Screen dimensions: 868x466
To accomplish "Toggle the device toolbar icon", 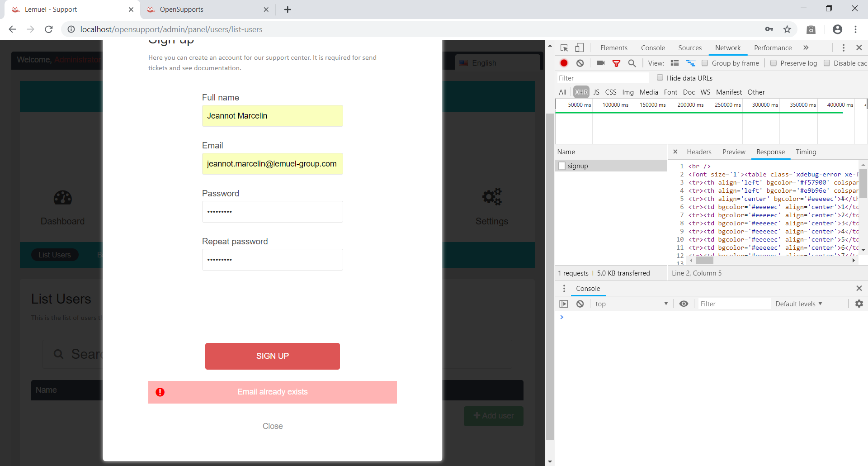I will coord(580,48).
